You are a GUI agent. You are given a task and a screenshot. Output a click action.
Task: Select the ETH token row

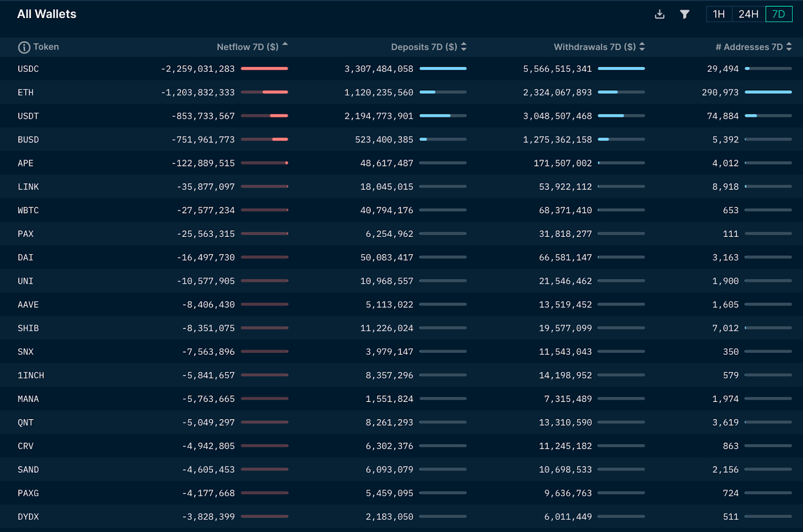click(401, 92)
